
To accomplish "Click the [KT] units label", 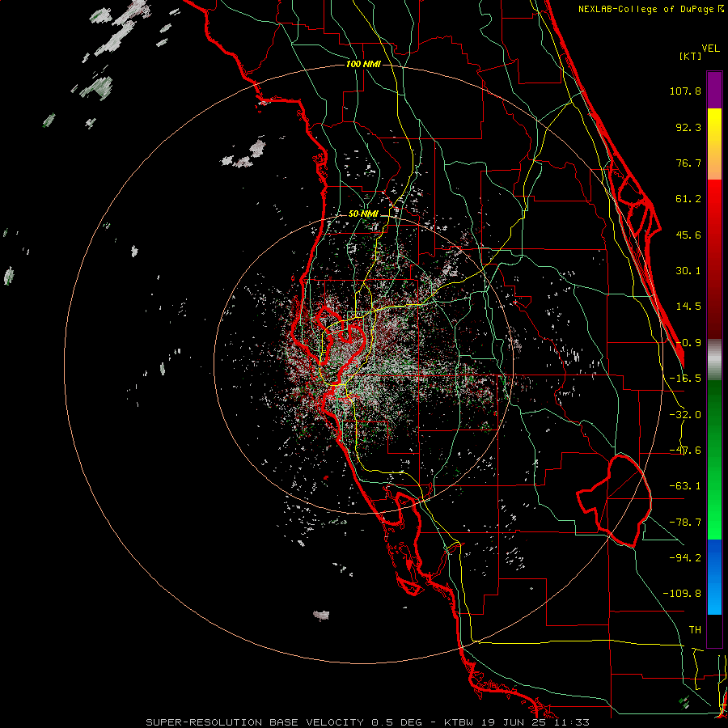I will click(x=690, y=56).
